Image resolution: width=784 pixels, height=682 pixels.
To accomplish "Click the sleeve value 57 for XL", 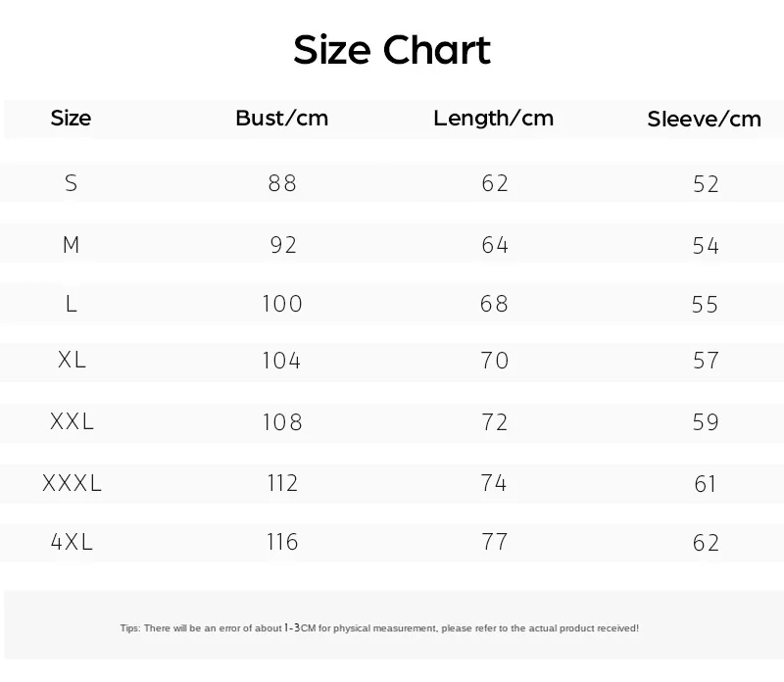I will 706,361.
